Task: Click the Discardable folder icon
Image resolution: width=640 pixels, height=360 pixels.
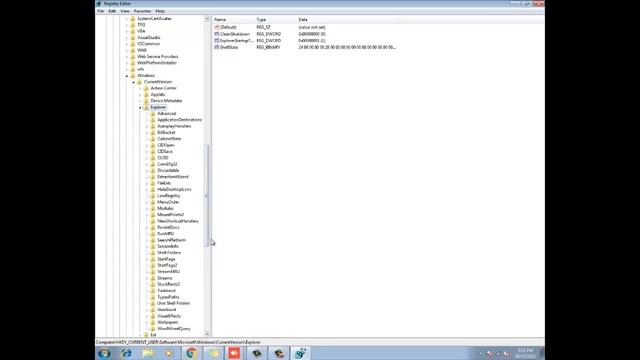Action: tap(153, 171)
